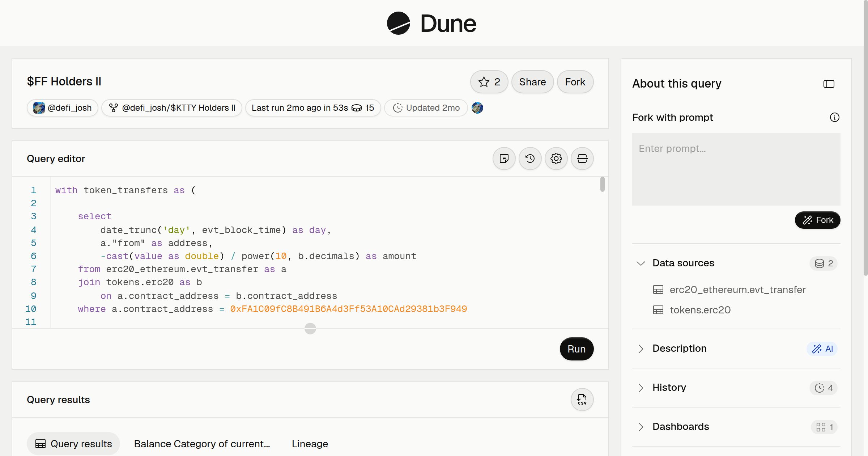Screen dimensions: 868x456
Task: Click Last run 2mo ago chip
Action: click(x=313, y=108)
